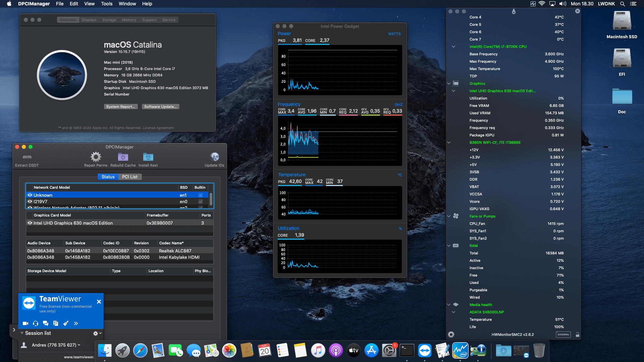Open the Macintosh SSD desktop drive
Screen dimensions: 644x362
622,21
